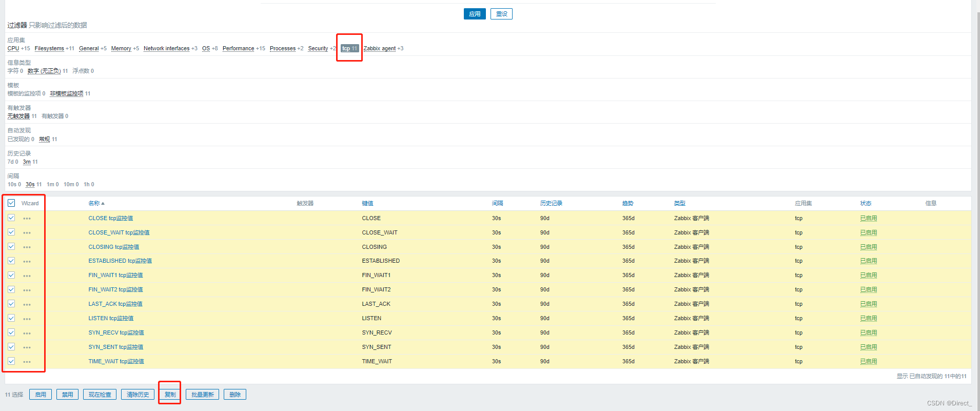Viewport: 980px width, 411px height.
Task: Sort items by 趋势 column header
Action: pos(628,203)
